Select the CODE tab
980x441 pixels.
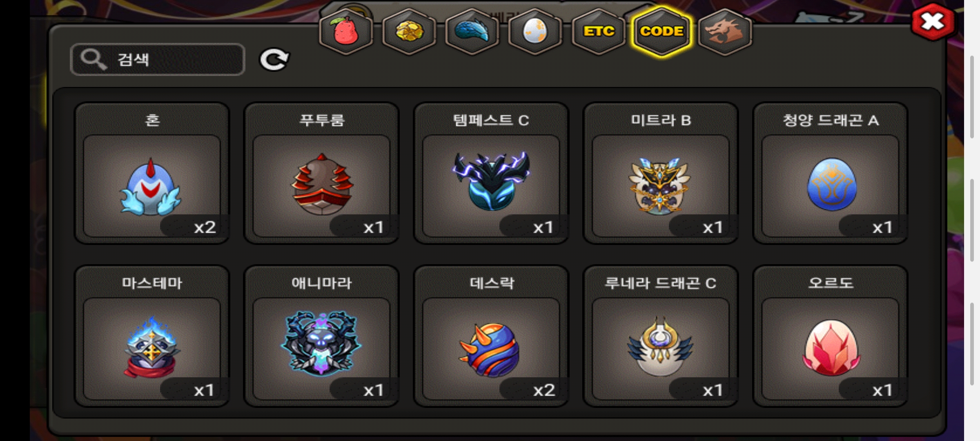tap(661, 31)
